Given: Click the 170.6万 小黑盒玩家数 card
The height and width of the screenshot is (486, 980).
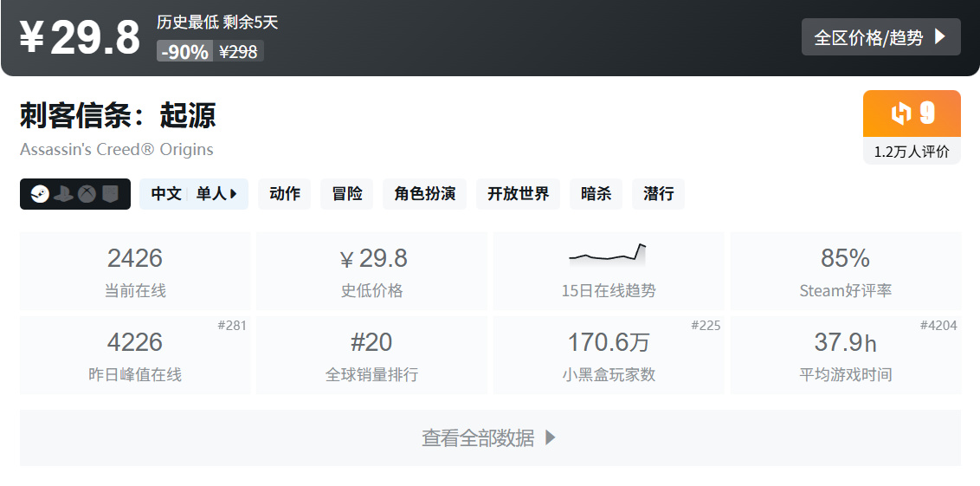Looking at the screenshot, I should [x=609, y=354].
